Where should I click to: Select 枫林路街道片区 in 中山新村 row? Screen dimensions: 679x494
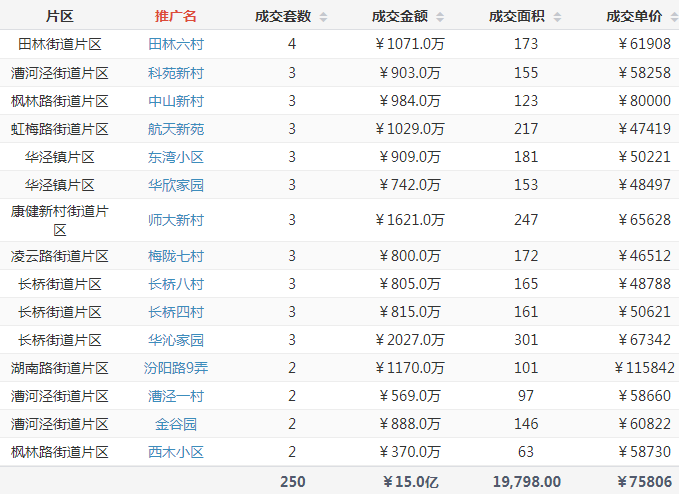[60, 101]
